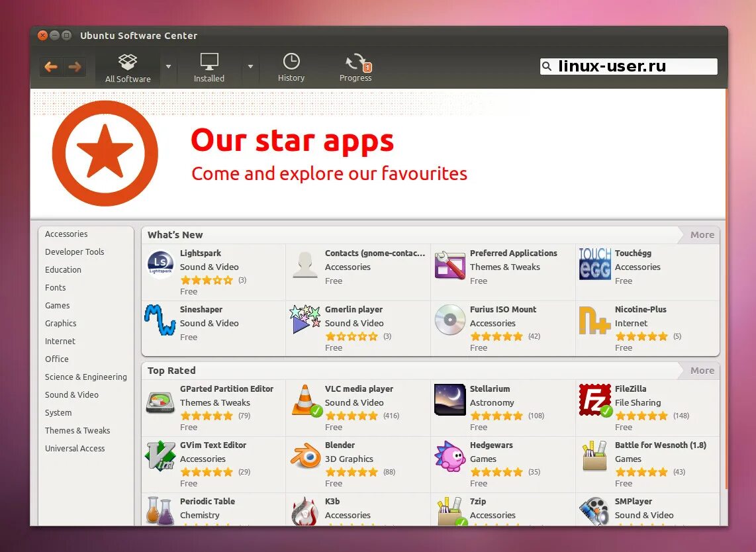The height and width of the screenshot is (552, 756).
Task: Open the All Software view
Action: click(128, 68)
